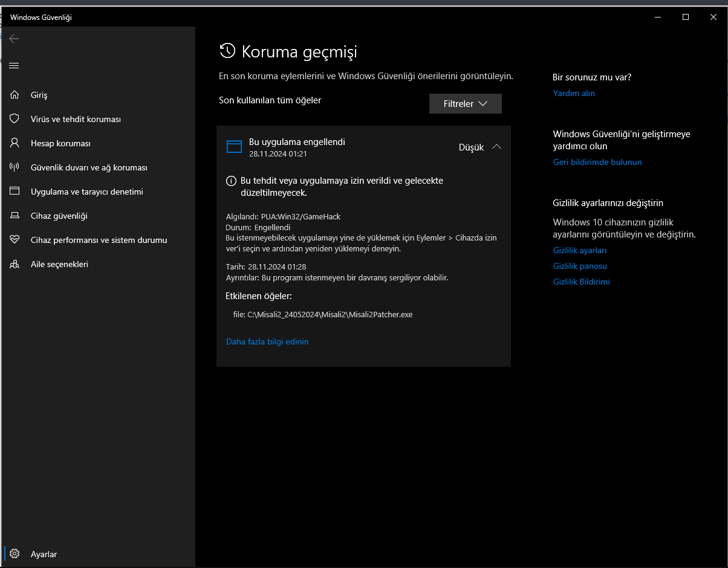Open Gizlilik panosu link
This screenshot has height=568, width=728.
580,266
